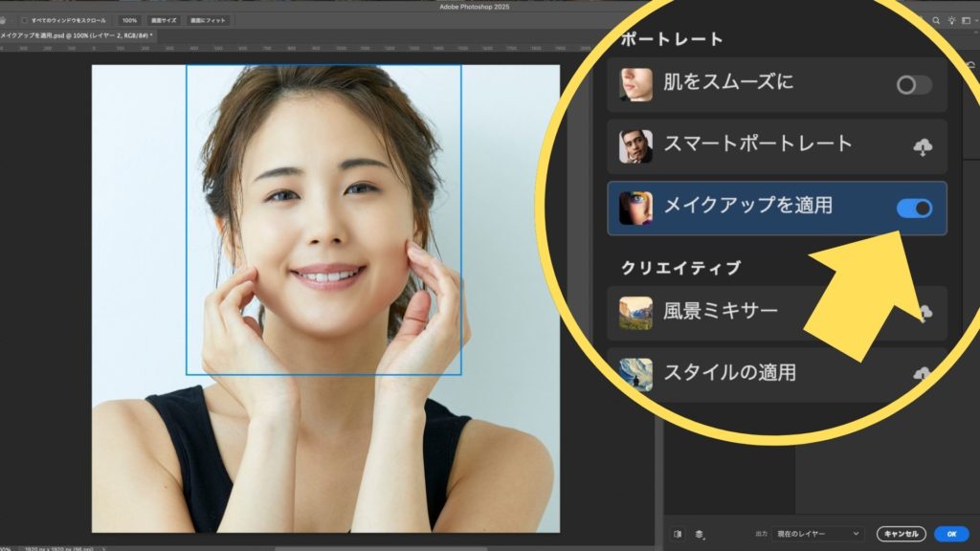Click the スマートポートレート filter thumbnail icon
The image size is (980, 551).
coord(635,146)
